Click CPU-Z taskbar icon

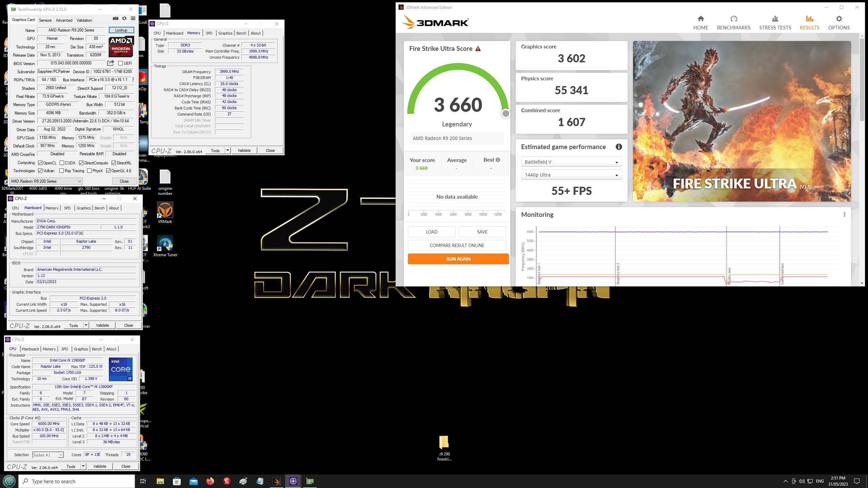293,481
